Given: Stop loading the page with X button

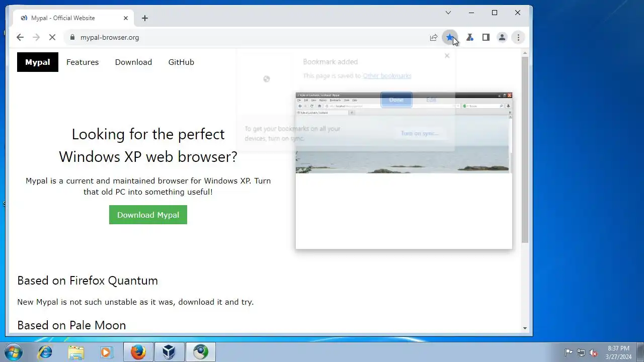Looking at the screenshot, I should tap(52, 37).
